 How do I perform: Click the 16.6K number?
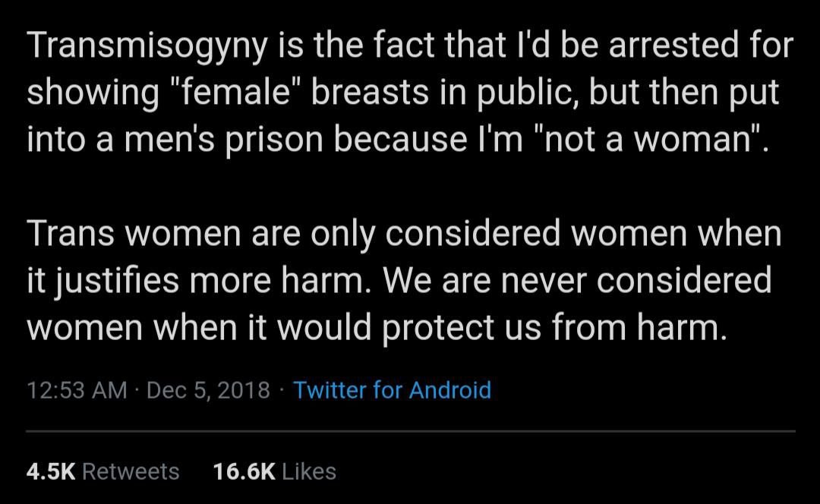(244, 471)
